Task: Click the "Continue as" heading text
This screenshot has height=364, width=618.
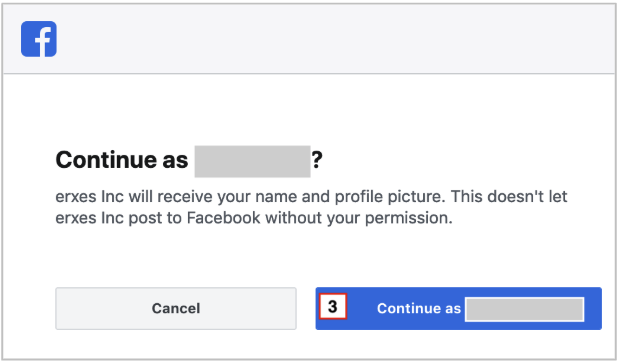Action: 122,160
